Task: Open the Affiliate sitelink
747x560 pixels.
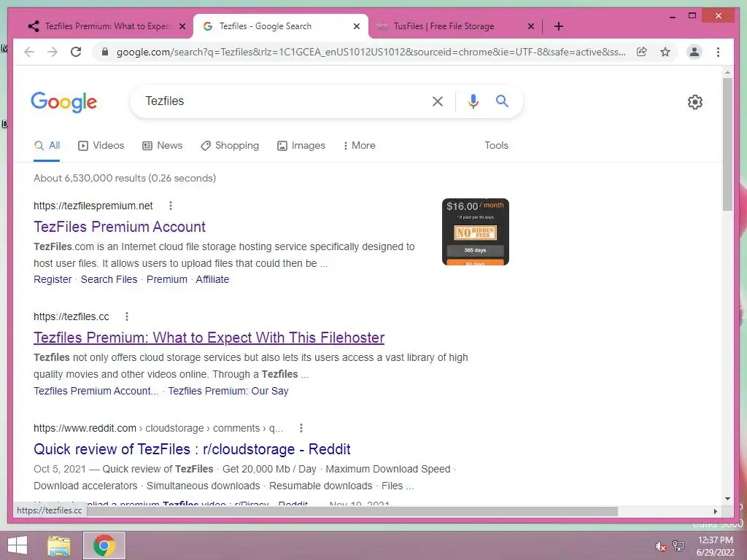Action: [x=212, y=279]
